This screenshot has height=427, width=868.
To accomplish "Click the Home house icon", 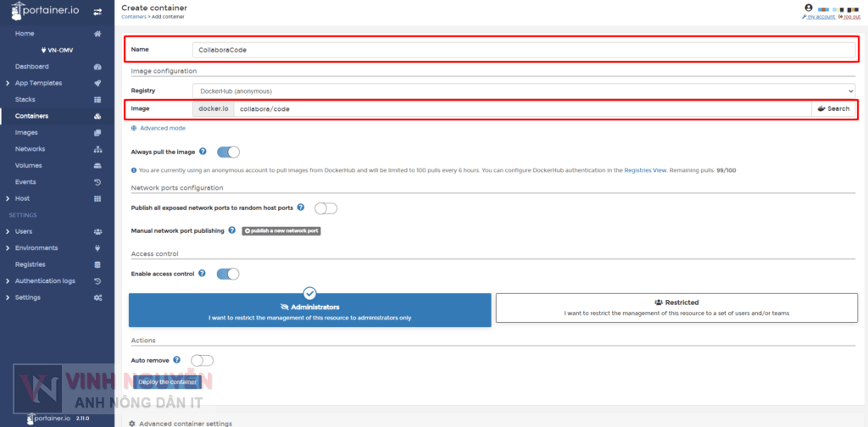I will click(97, 34).
